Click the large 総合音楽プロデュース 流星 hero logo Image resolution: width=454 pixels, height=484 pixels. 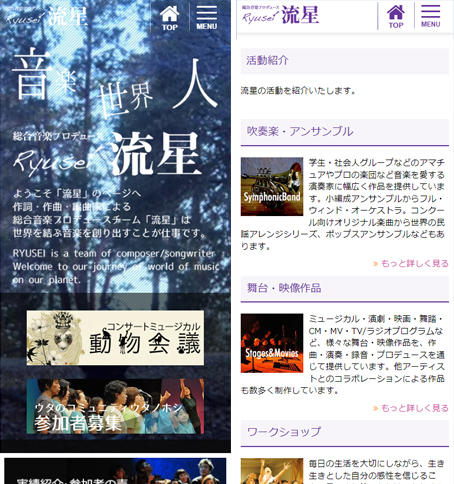107,153
